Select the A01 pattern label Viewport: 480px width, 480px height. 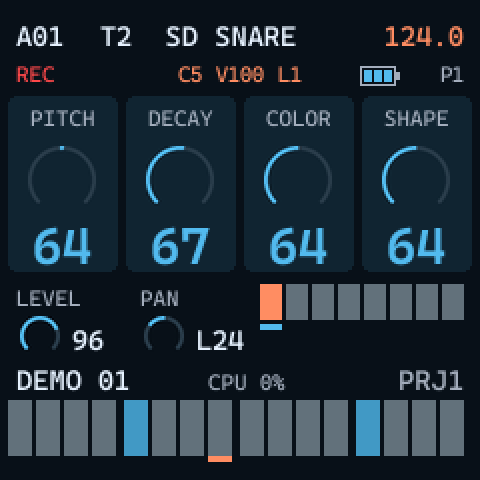point(39,37)
